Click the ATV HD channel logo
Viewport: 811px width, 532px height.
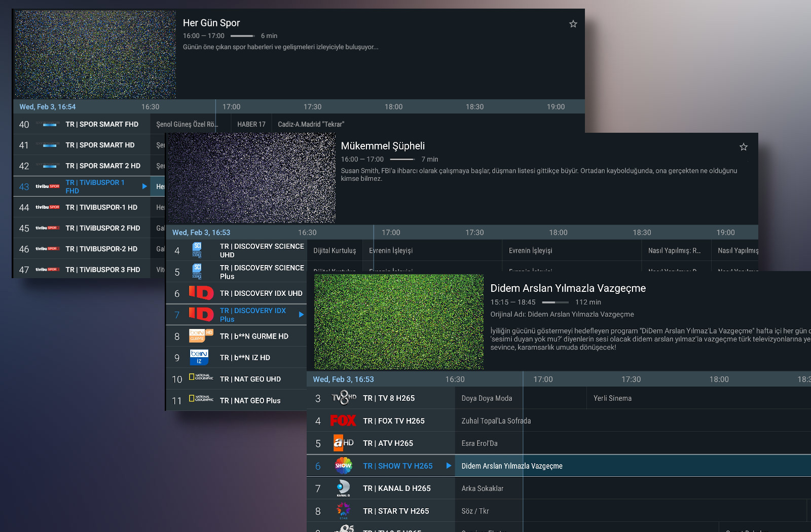343,443
